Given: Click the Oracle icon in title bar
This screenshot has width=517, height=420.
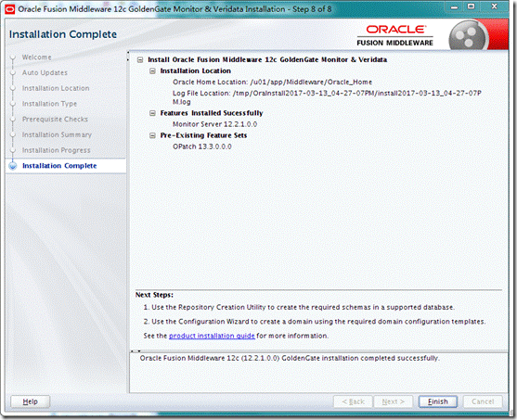Looking at the screenshot, I should point(10,9).
